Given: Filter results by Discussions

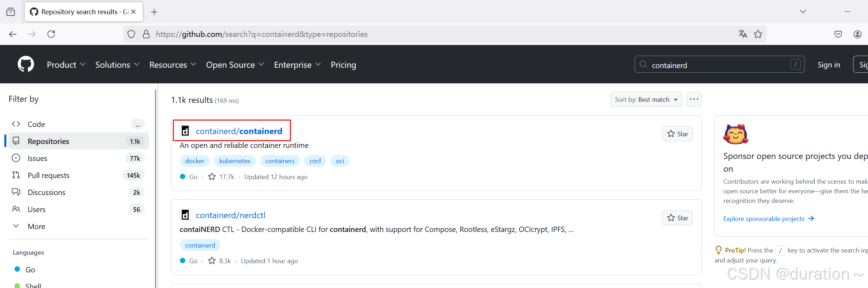Looking at the screenshot, I should (x=78, y=192).
